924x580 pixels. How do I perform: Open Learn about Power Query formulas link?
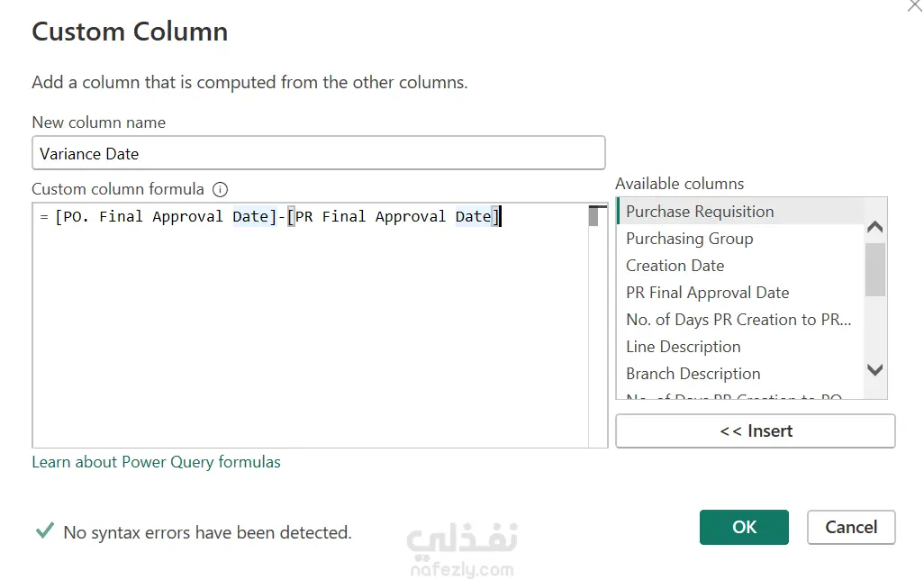point(156,462)
